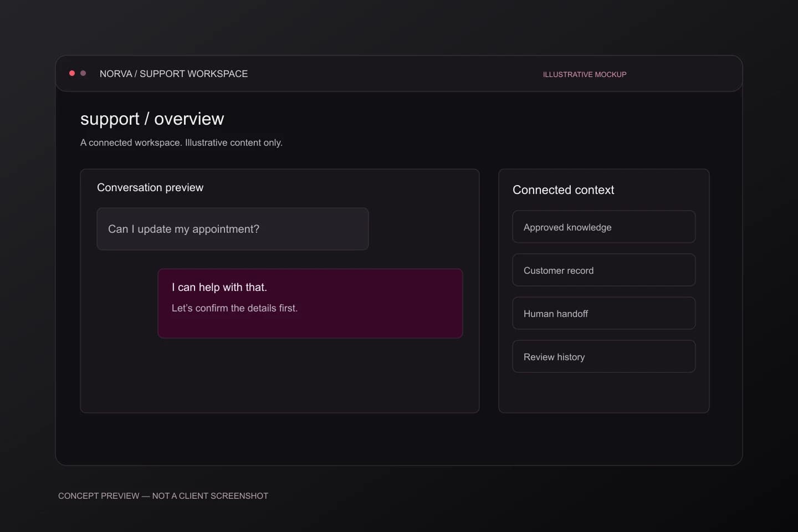Click the "Conversation preview" panel title
This screenshot has height=532, width=798.
(x=150, y=187)
